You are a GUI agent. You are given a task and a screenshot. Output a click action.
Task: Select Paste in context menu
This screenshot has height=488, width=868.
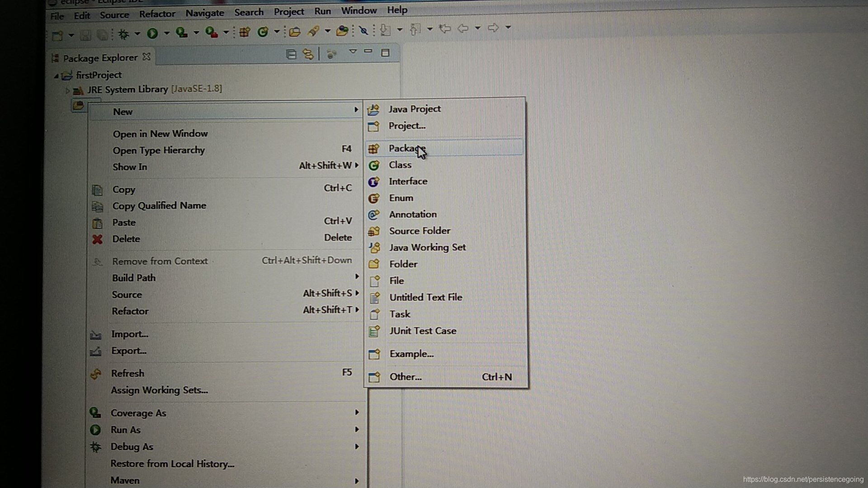(226, 223)
